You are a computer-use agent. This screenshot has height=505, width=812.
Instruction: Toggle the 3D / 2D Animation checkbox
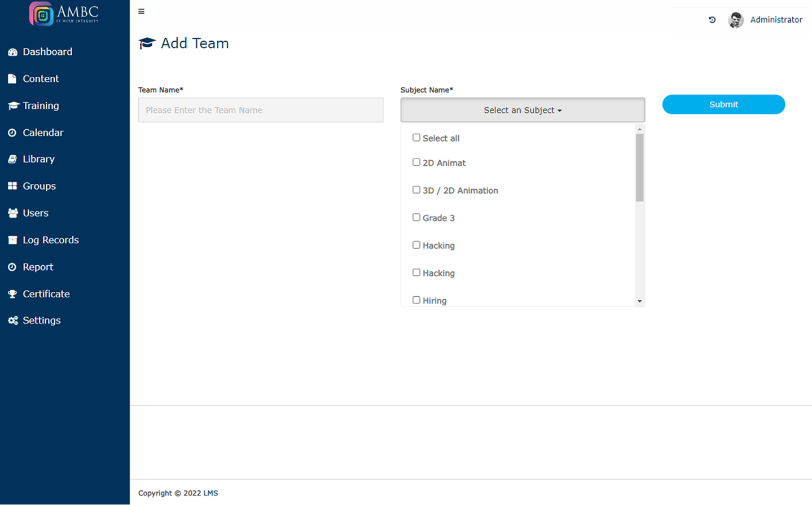coord(416,190)
